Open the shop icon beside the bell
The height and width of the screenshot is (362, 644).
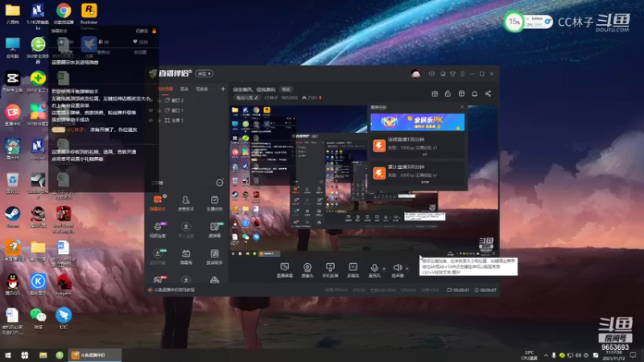tap(461, 93)
